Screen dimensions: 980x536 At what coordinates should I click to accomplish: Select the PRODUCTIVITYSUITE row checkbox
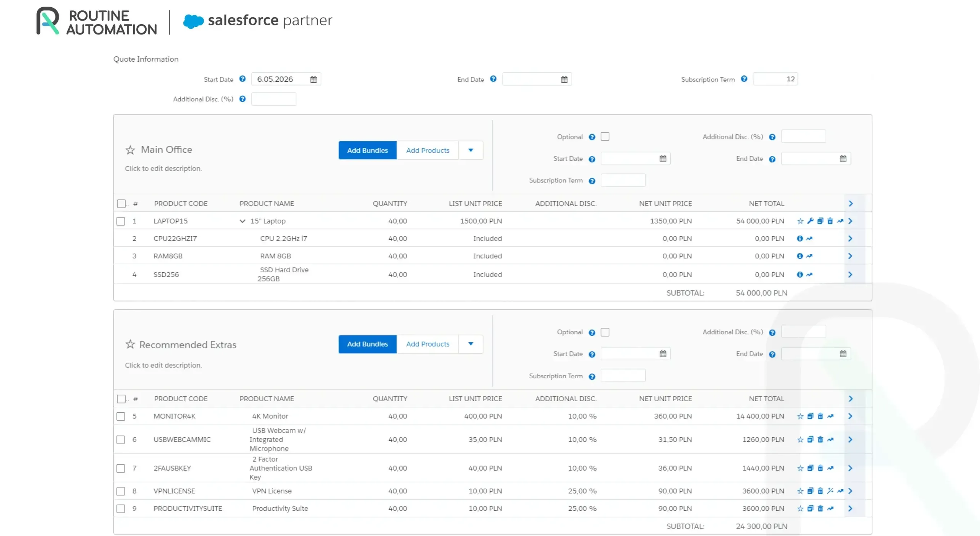coord(121,509)
